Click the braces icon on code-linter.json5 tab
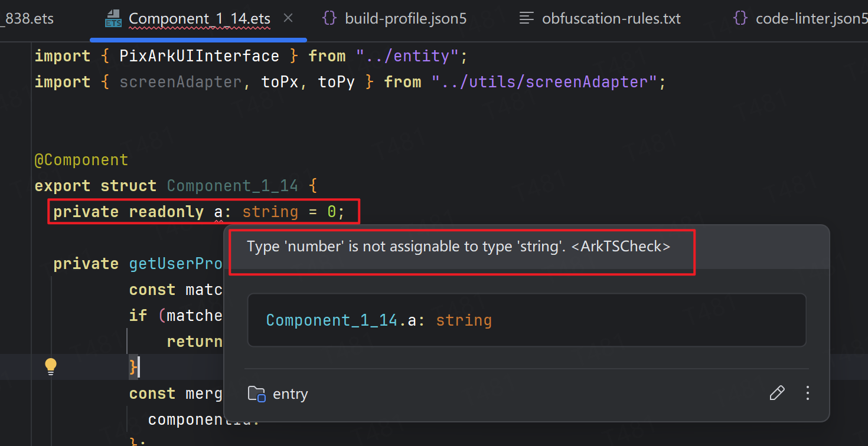This screenshot has height=446, width=868. tap(740, 19)
